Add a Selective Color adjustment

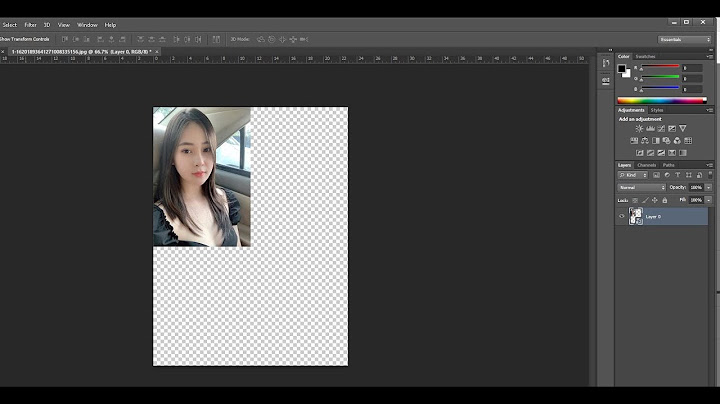(672, 153)
